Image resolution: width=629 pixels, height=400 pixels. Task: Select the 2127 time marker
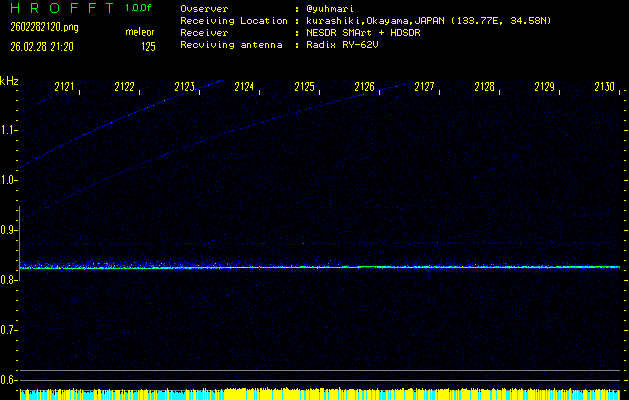point(424,87)
